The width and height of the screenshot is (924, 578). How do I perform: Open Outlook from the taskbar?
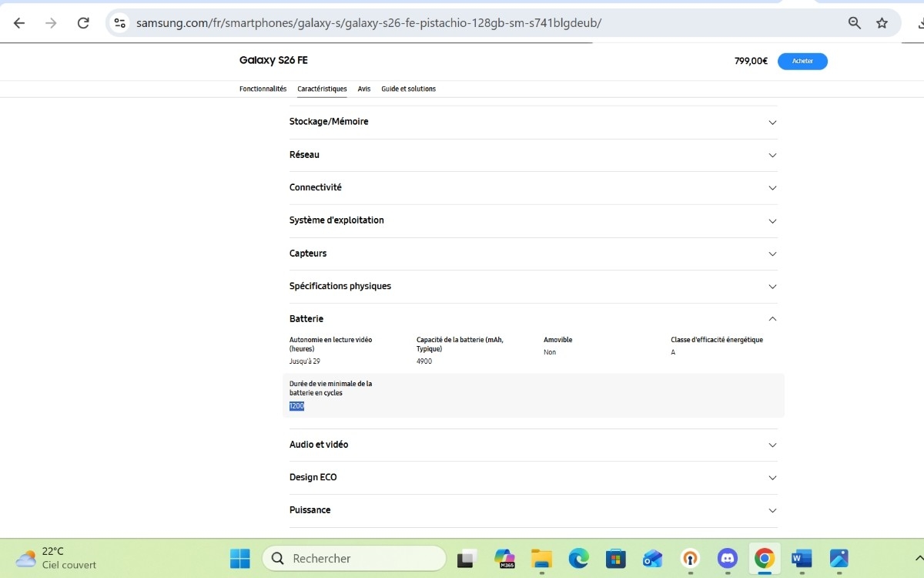coord(653,559)
